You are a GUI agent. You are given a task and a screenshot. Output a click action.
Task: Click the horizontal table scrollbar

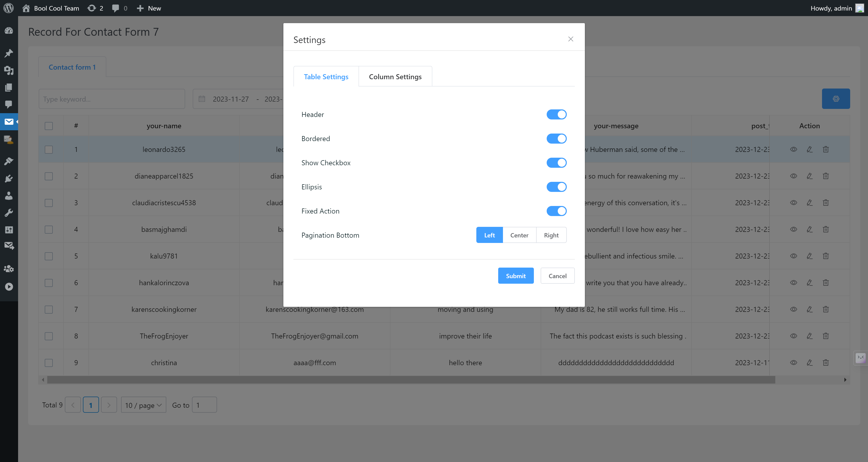[x=411, y=380]
